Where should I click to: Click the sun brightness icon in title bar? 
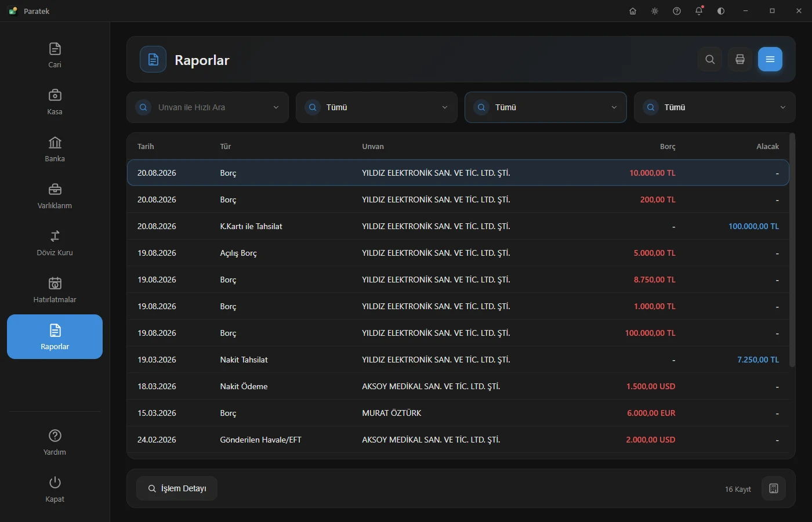[655, 11]
